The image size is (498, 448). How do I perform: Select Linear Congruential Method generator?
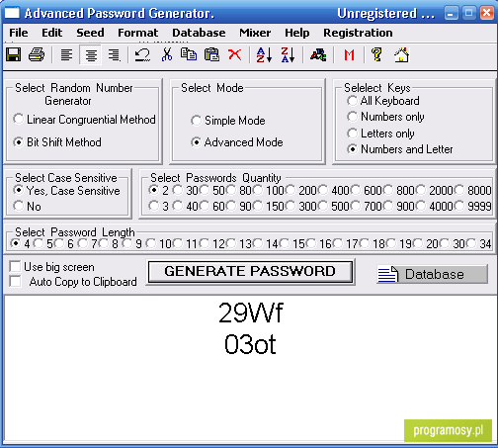click(84, 120)
